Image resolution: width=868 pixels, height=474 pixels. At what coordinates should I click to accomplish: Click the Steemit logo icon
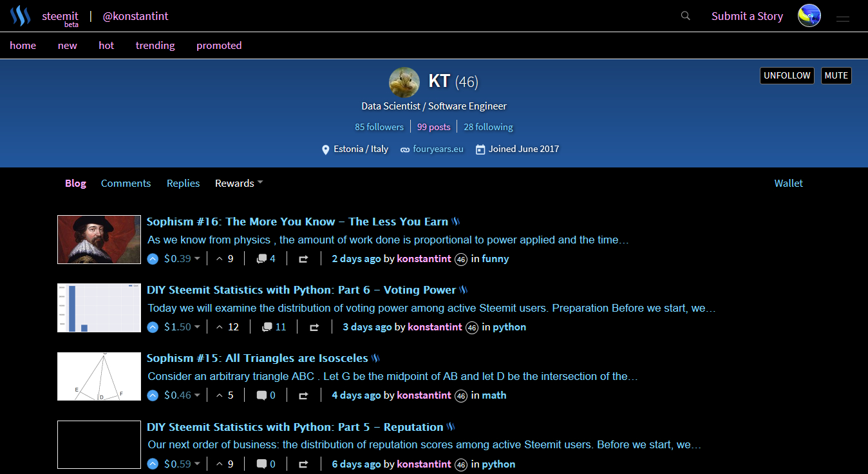point(20,16)
